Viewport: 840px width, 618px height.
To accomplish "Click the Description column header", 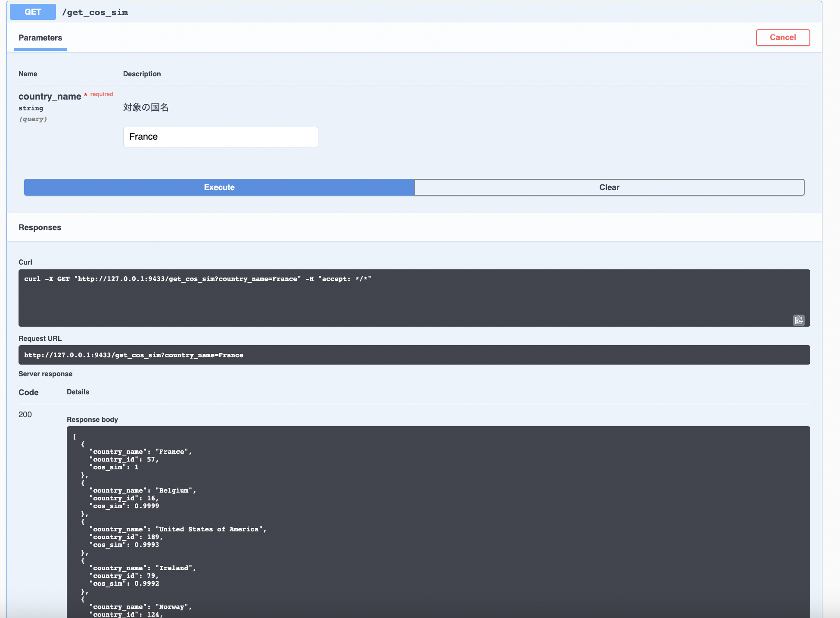I will pos(142,74).
